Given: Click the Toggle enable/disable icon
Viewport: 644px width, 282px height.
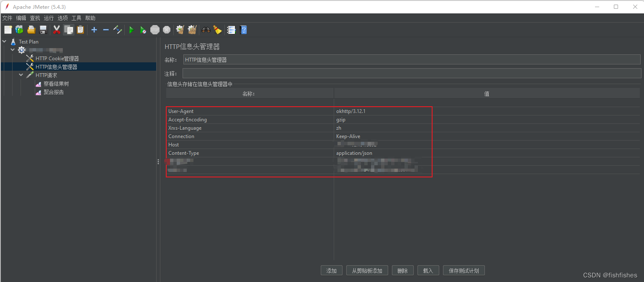Looking at the screenshot, I should pos(118,30).
